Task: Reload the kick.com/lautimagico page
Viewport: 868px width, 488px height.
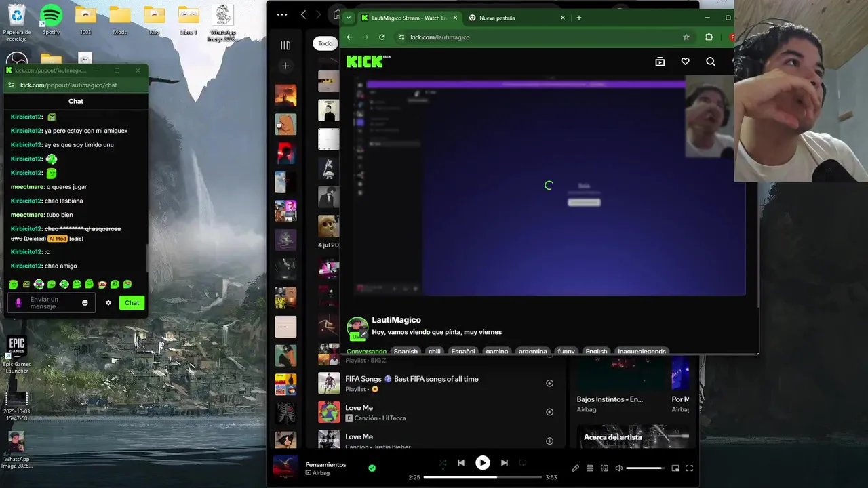Action: coord(382,37)
